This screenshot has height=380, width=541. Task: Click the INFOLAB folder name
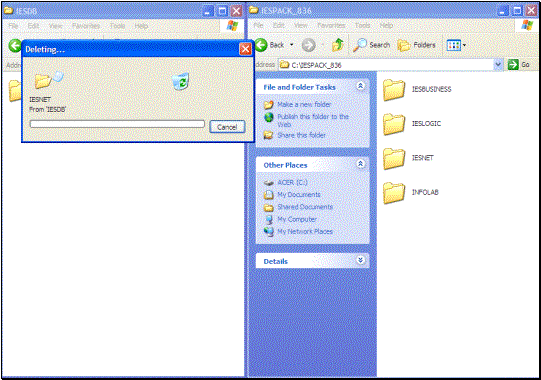425,192
